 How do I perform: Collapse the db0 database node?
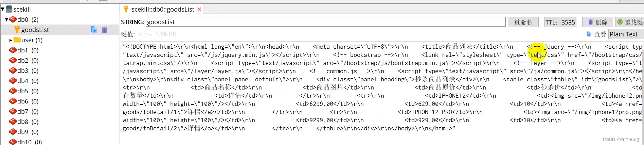pos(6,19)
